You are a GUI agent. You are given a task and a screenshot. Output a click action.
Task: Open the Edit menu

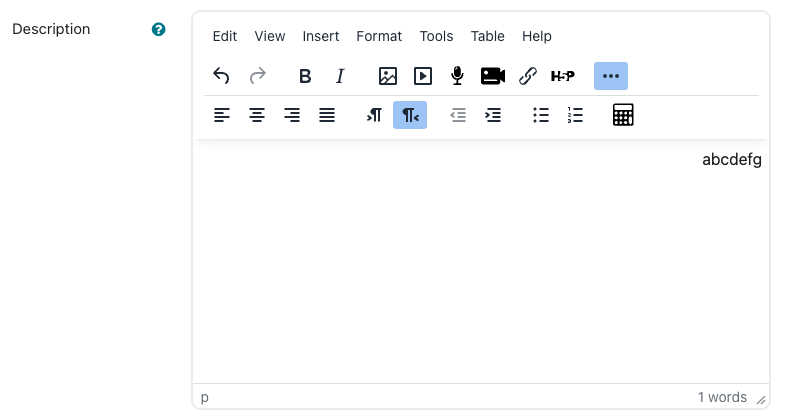click(225, 36)
